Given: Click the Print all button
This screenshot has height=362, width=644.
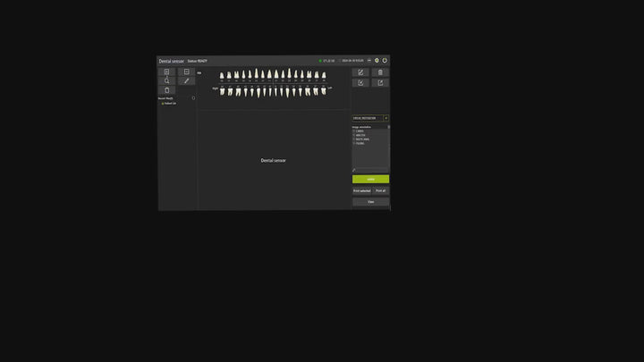Looking at the screenshot, I should click(x=381, y=190).
